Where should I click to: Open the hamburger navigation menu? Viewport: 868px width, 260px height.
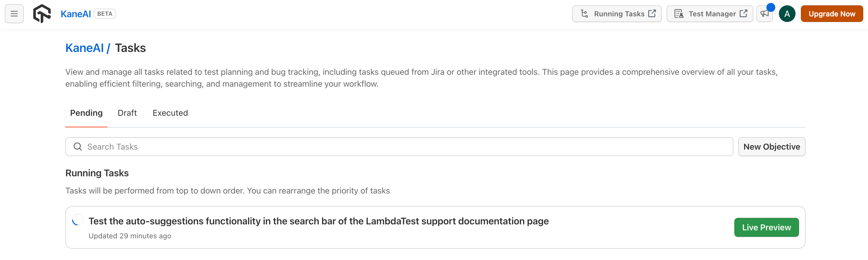click(14, 14)
